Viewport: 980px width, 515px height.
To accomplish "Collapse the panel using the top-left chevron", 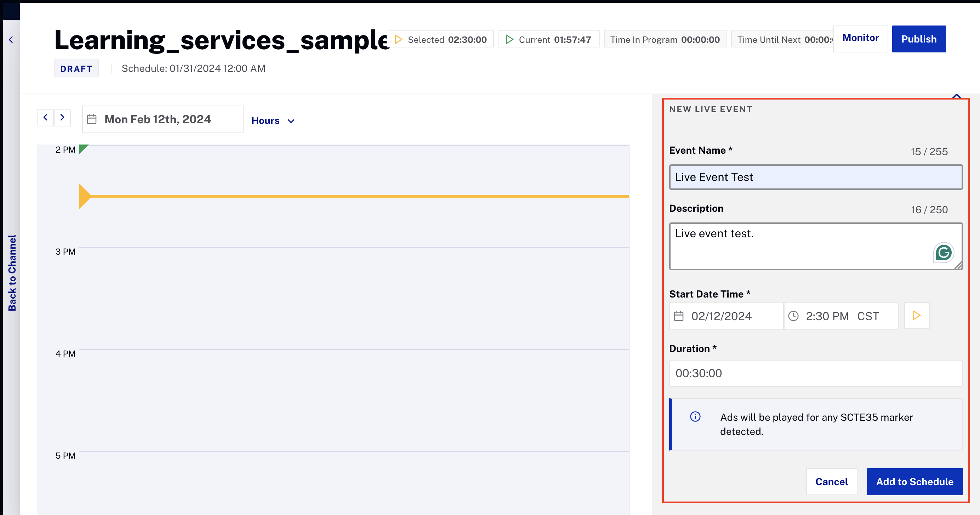I will (11, 39).
